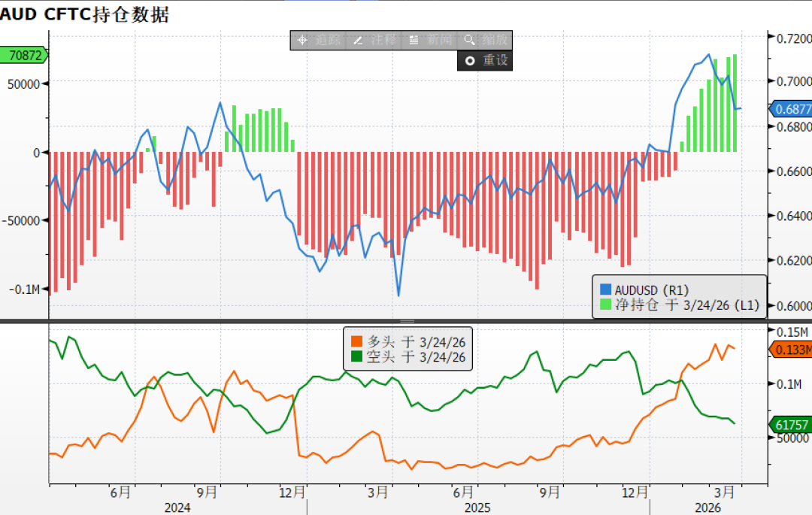
Task: Click the AUD CFTC持仓数据 chart title
Action: 85,13
